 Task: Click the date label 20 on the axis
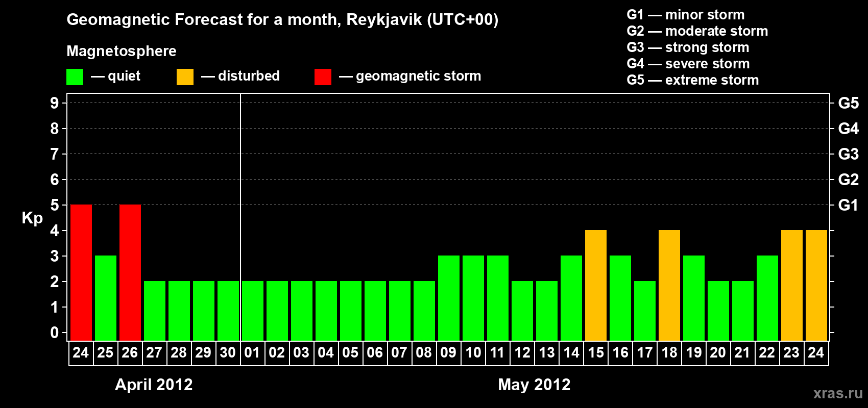point(718,353)
